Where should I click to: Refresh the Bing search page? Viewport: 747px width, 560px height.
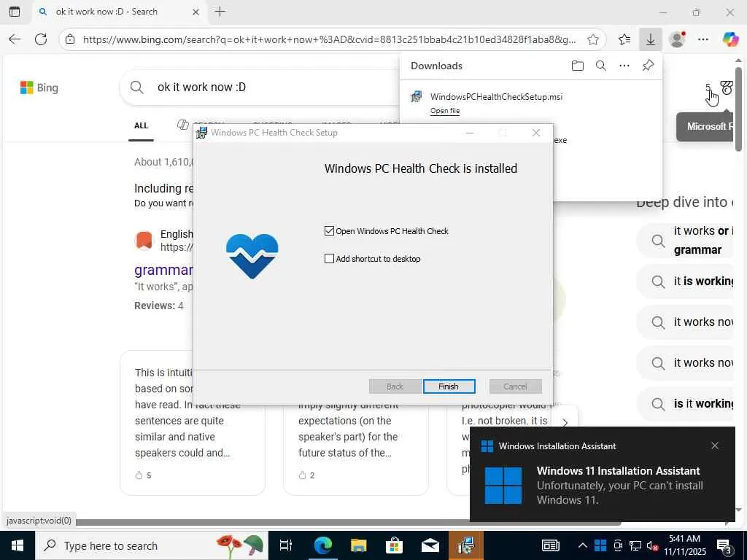pyautogui.click(x=41, y=39)
